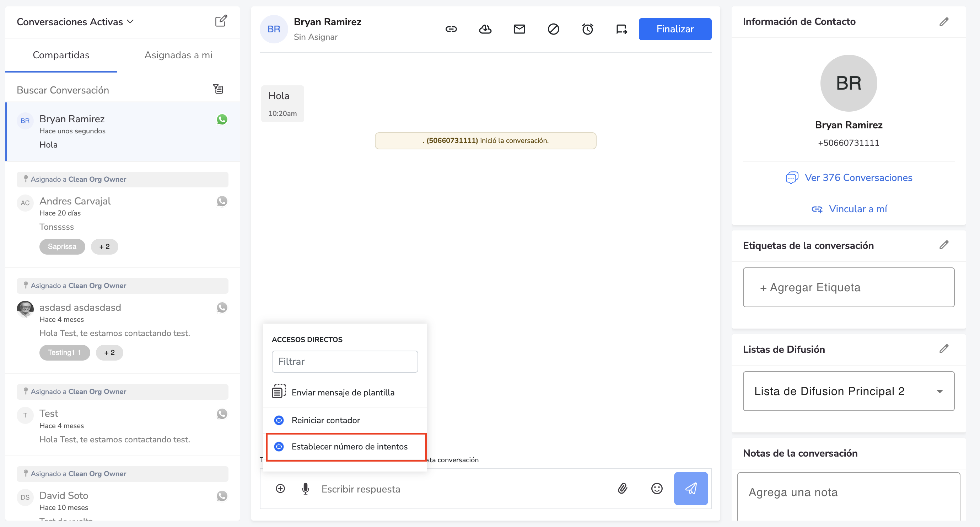
Task: Select the block contact icon
Action: click(554, 29)
